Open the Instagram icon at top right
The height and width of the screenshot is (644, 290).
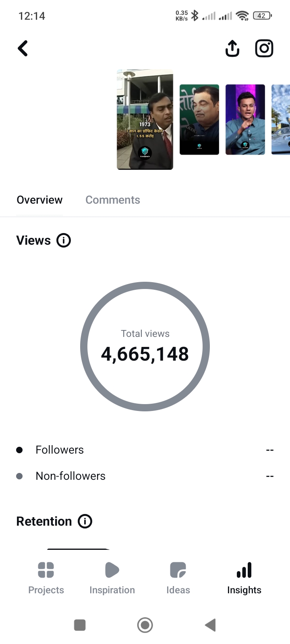264,49
